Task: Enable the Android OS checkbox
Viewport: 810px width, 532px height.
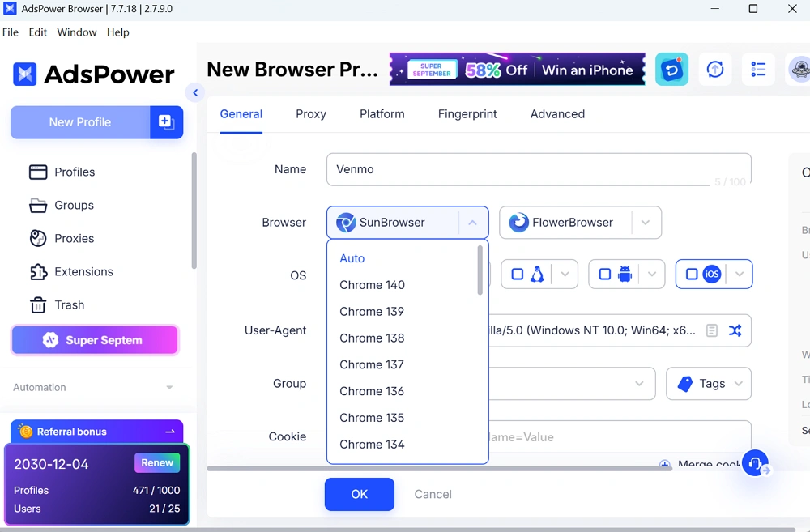Action: 605,275
